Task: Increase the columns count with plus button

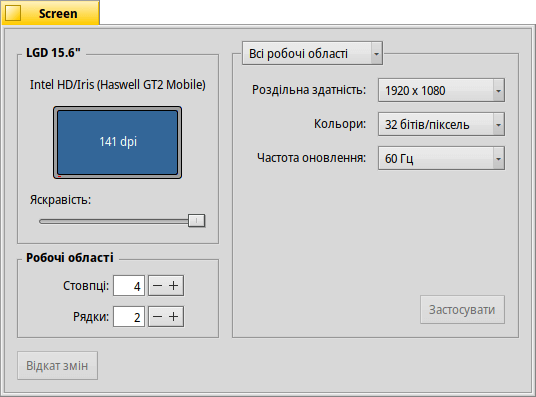Action: point(174,286)
